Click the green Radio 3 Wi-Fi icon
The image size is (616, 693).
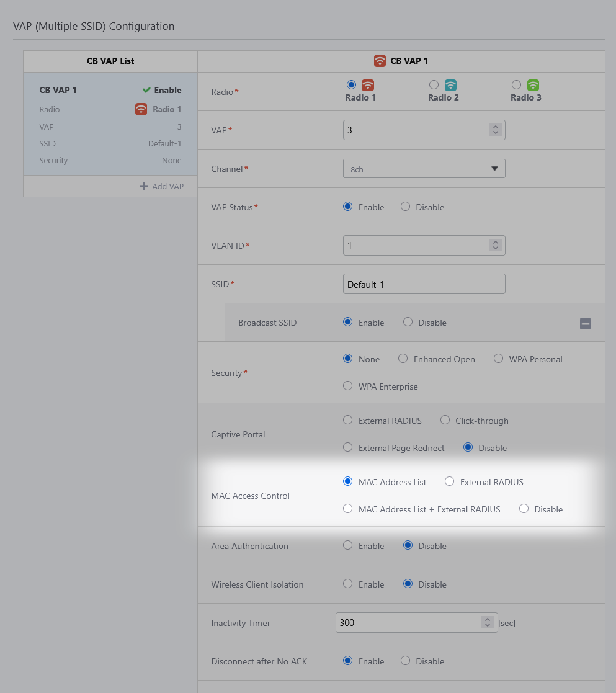click(x=533, y=85)
